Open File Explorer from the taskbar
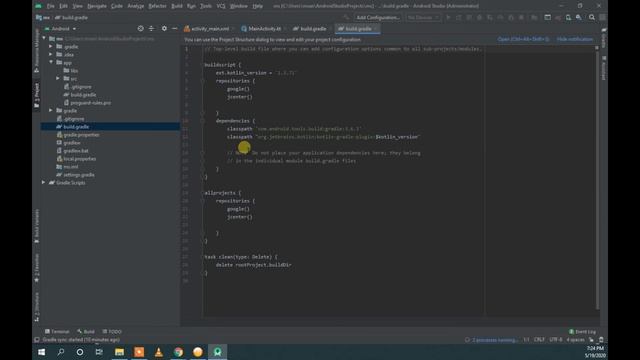The height and width of the screenshot is (360, 640). (119, 352)
